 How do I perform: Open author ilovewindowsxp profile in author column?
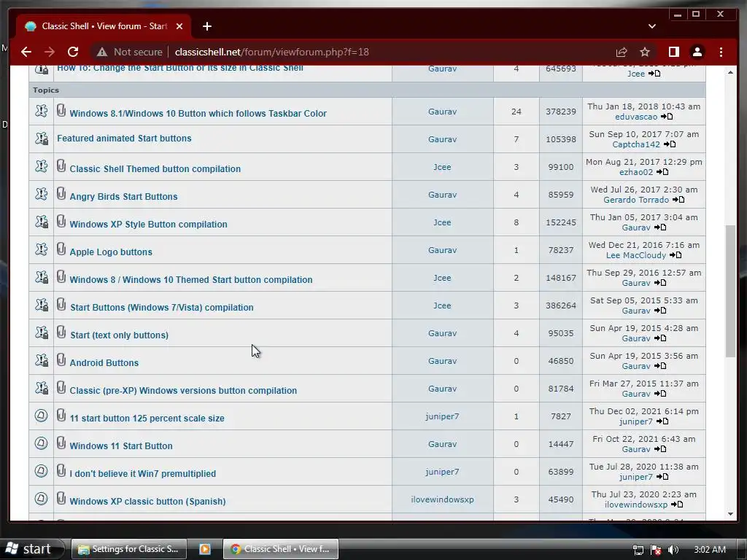(x=442, y=499)
